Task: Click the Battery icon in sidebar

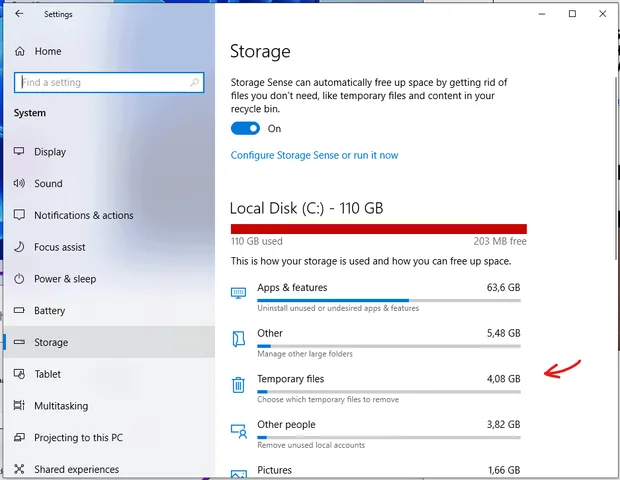Action: [x=19, y=310]
